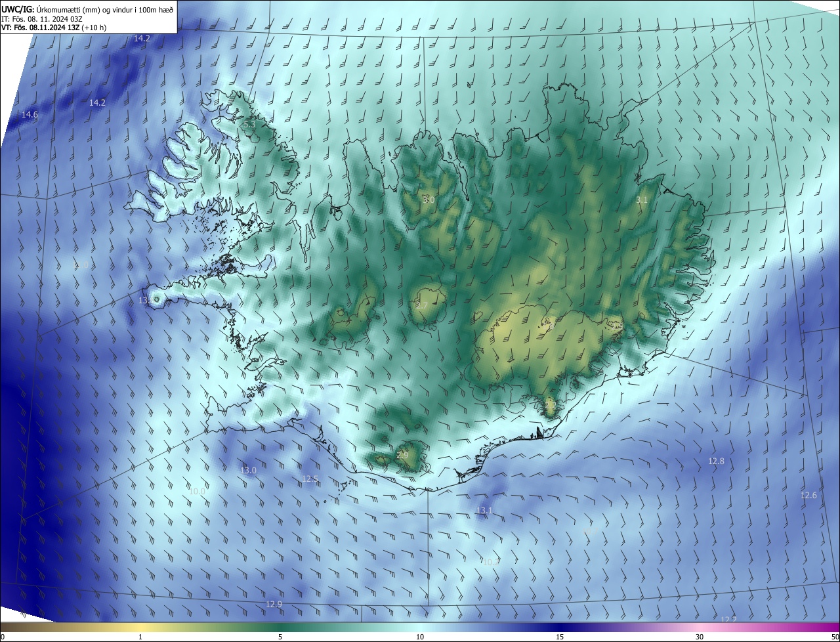Click the 3.0 value label on the map

429,200
